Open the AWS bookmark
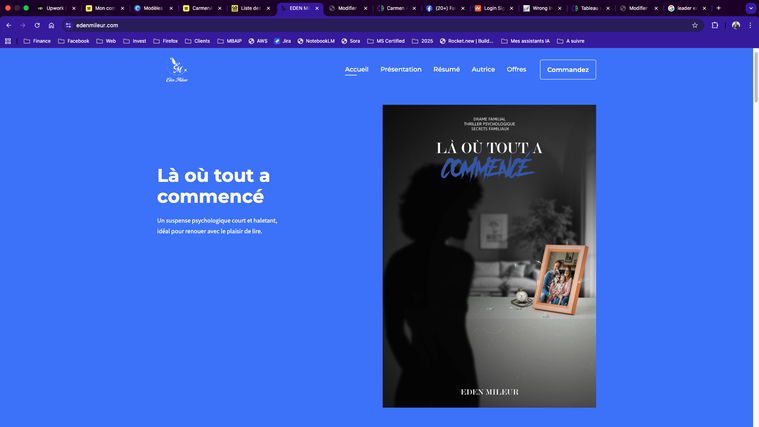Screen dimensions: 759x427 point(258,41)
